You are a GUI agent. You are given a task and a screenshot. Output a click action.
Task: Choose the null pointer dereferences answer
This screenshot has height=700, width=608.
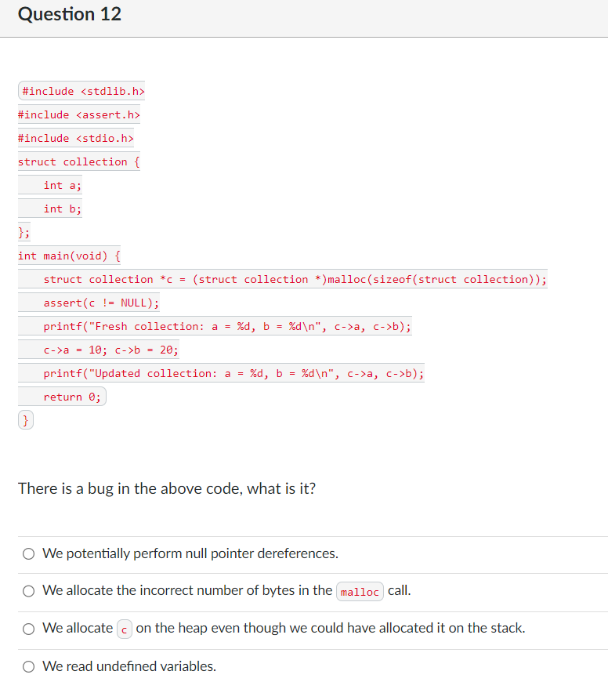28,553
